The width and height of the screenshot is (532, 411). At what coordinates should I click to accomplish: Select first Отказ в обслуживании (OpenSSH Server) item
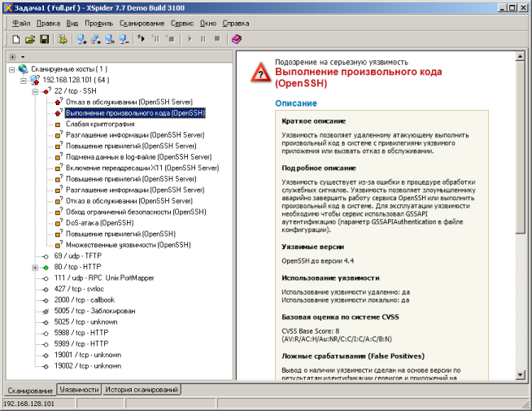pyautogui.click(x=129, y=102)
